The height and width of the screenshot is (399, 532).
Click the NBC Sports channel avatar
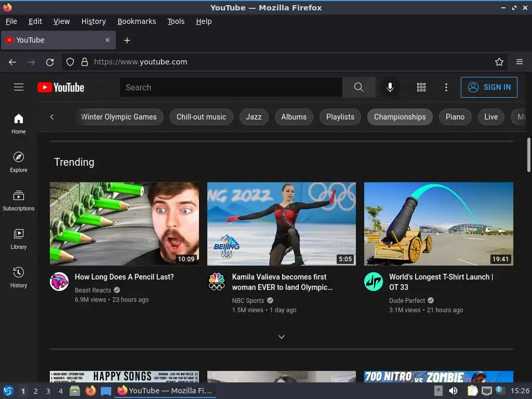click(x=217, y=282)
